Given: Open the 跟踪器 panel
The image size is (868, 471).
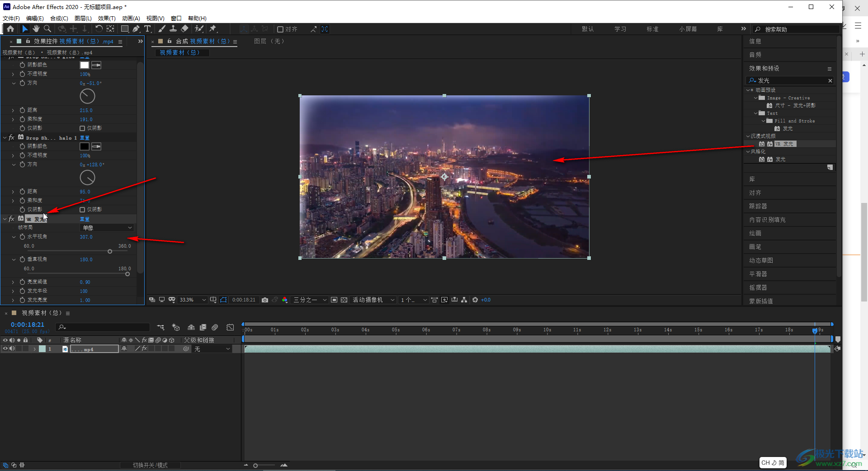Looking at the screenshot, I should 758,206.
